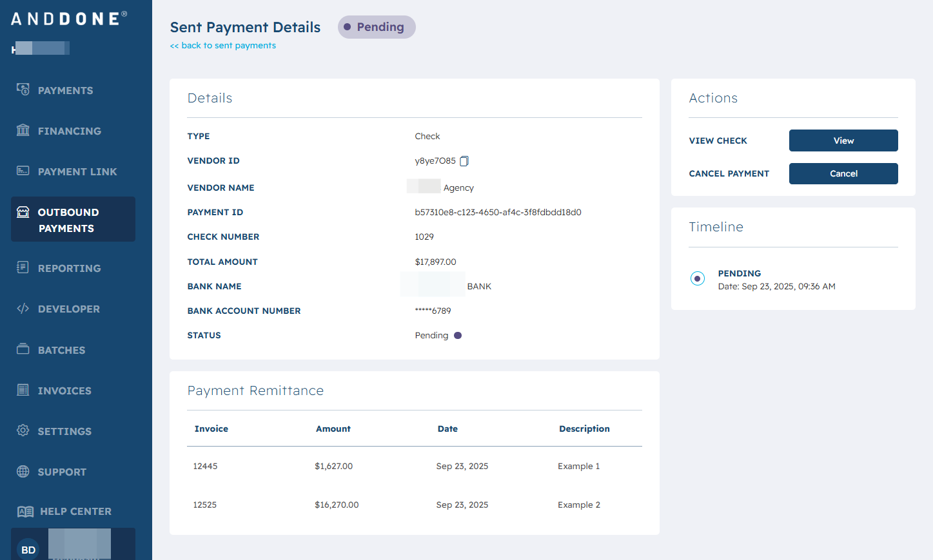Open the Help Center
The width and height of the screenshot is (933, 560).
pos(75,512)
